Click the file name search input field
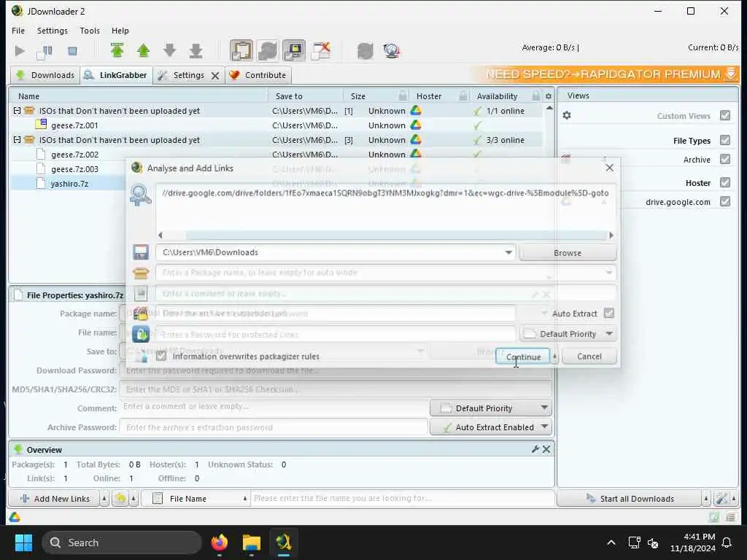The width and height of the screenshot is (747, 560). pyautogui.click(x=402, y=499)
